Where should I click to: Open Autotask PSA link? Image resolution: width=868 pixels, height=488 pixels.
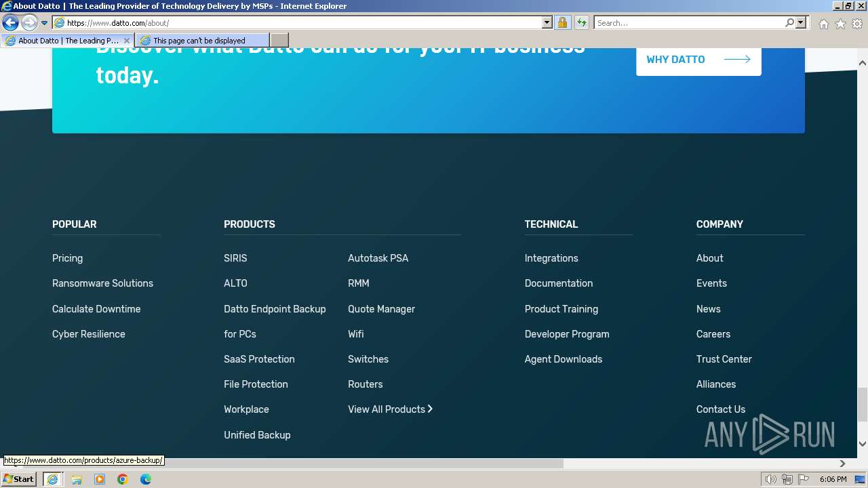[x=378, y=258]
